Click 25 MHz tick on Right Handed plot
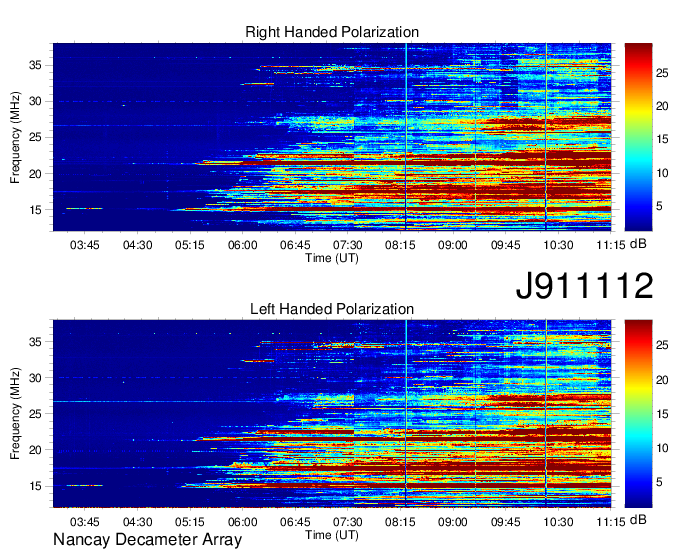The image size is (680, 552). tap(36, 138)
